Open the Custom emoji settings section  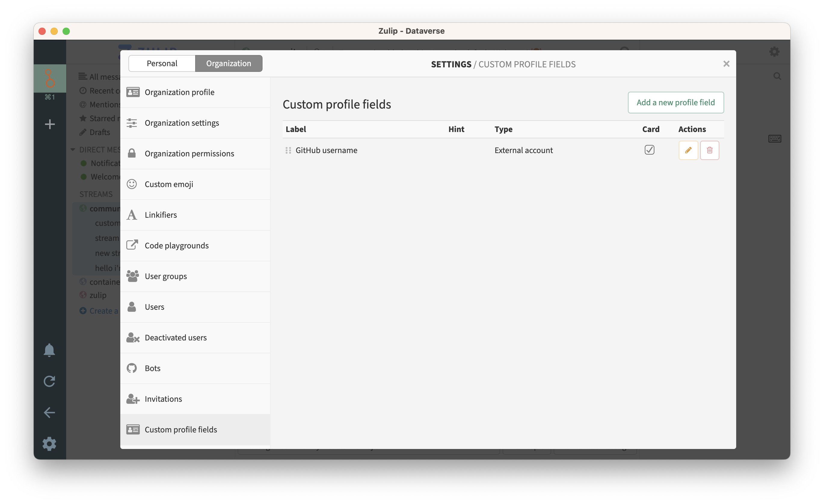pyautogui.click(x=168, y=184)
